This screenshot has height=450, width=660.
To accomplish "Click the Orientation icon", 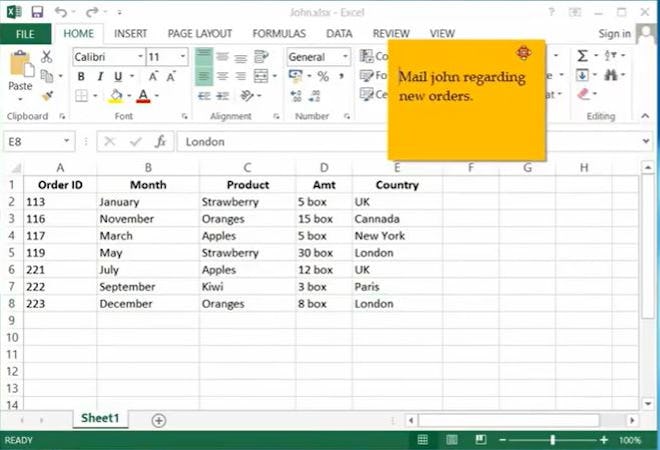I will pos(247,96).
